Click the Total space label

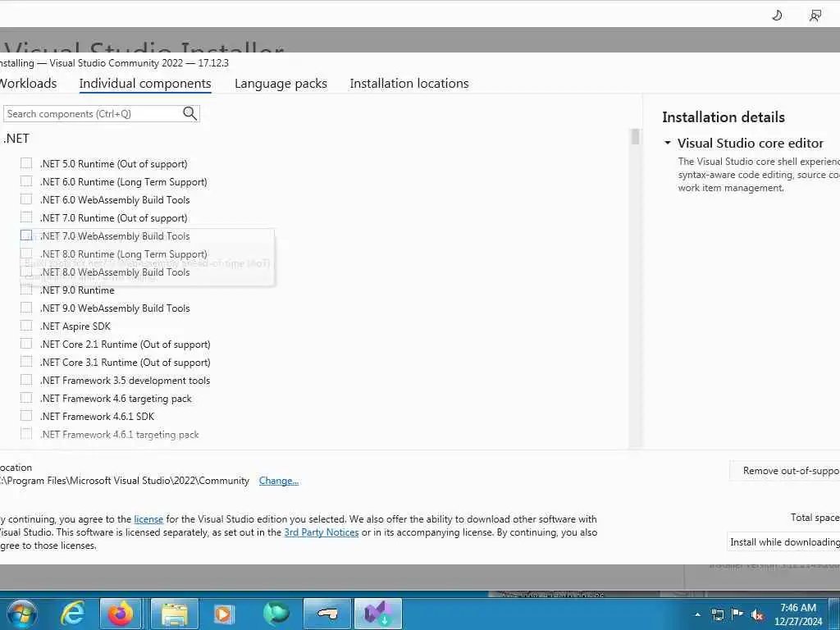(x=815, y=518)
